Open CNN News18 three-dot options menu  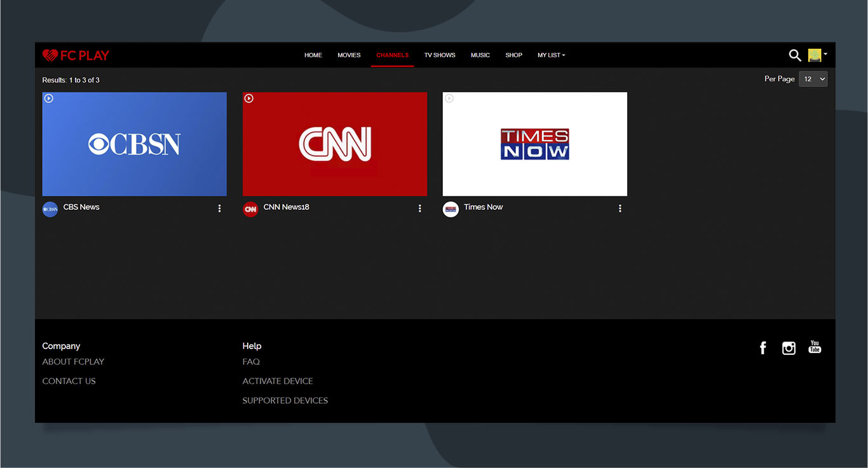[x=420, y=209]
